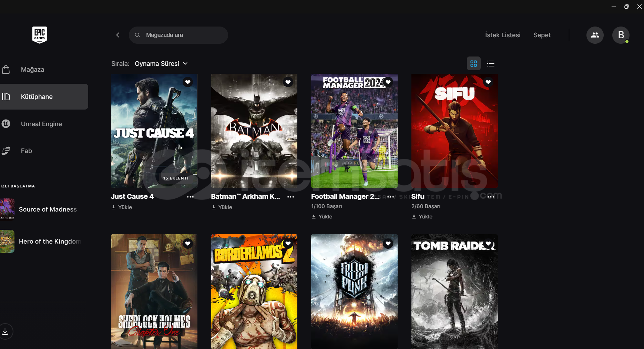Screen dimensions: 644x349
Task: Open the Football Manager 2024 cover art
Action: point(354,131)
